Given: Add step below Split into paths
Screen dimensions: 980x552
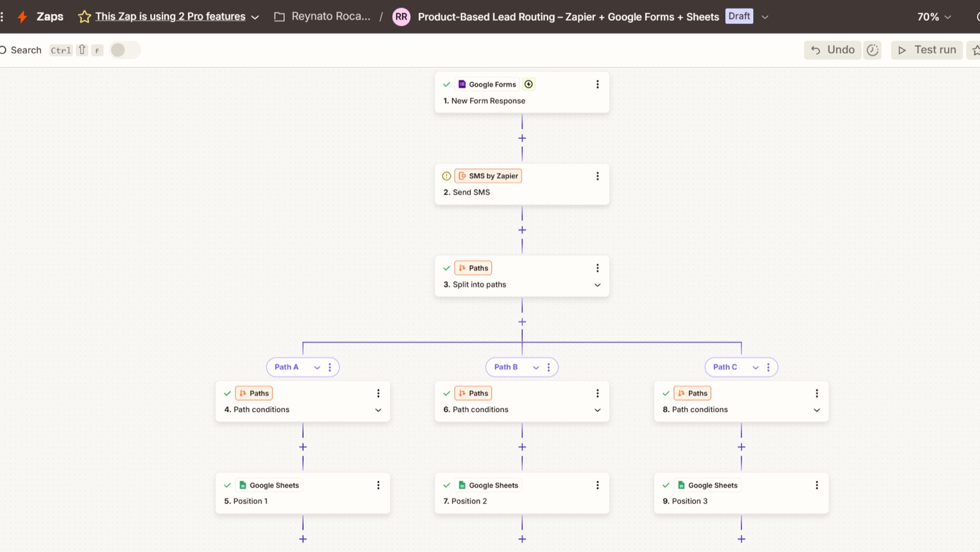Looking at the screenshot, I should (x=522, y=322).
